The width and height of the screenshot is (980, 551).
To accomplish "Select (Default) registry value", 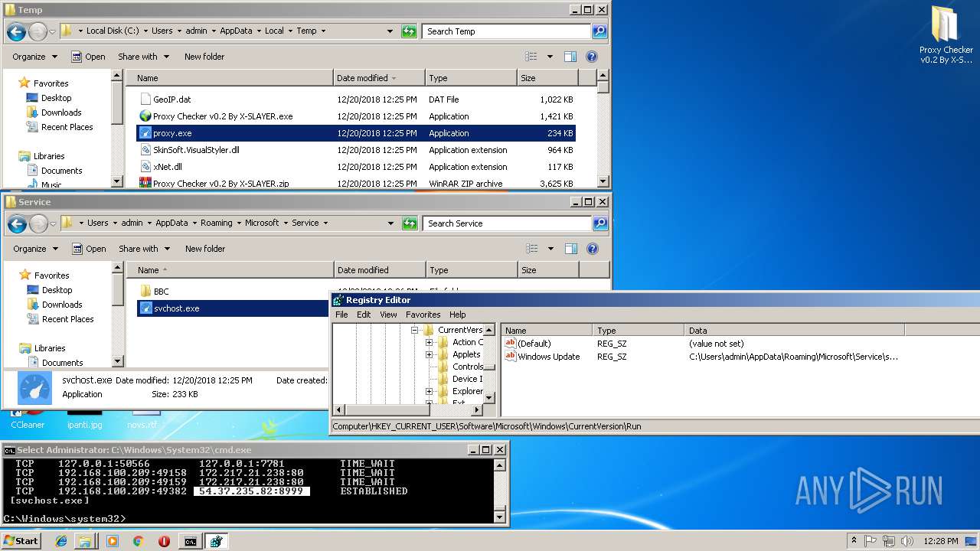I will (x=534, y=344).
